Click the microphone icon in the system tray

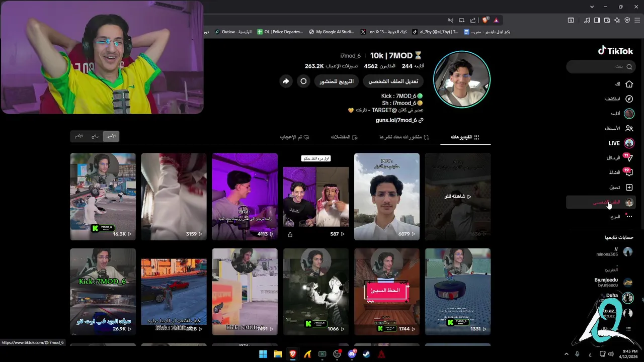[577, 354]
